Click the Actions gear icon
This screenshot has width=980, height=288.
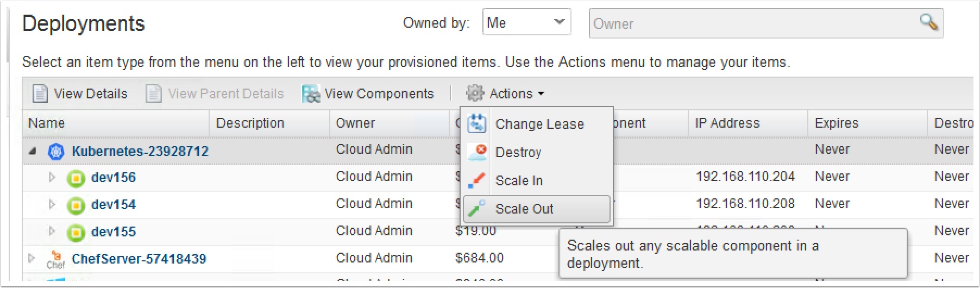(x=475, y=93)
